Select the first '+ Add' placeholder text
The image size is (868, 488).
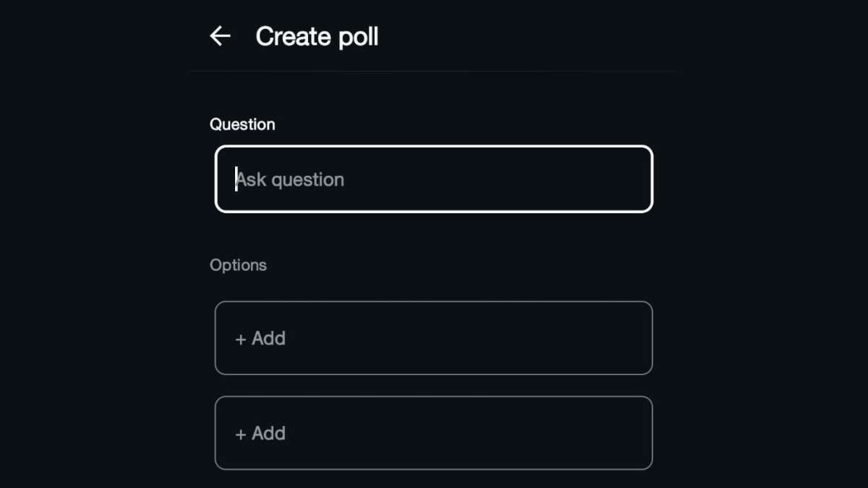[260, 338]
